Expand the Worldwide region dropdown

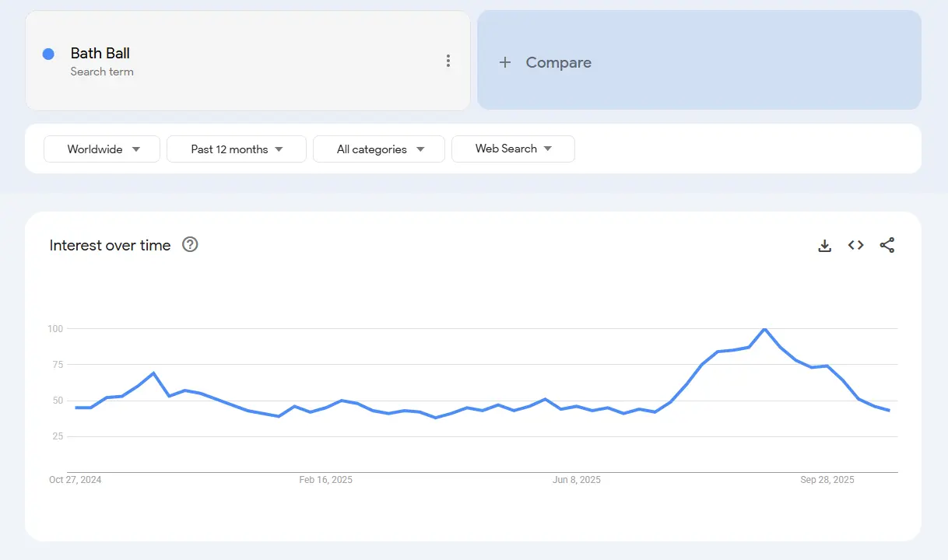(102, 149)
